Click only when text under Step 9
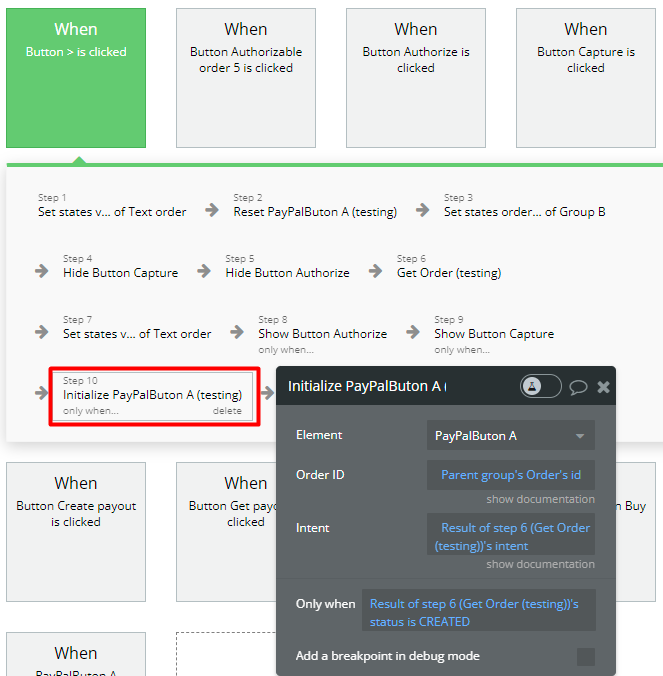The height and width of the screenshot is (676, 663). [x=462, y=350]
